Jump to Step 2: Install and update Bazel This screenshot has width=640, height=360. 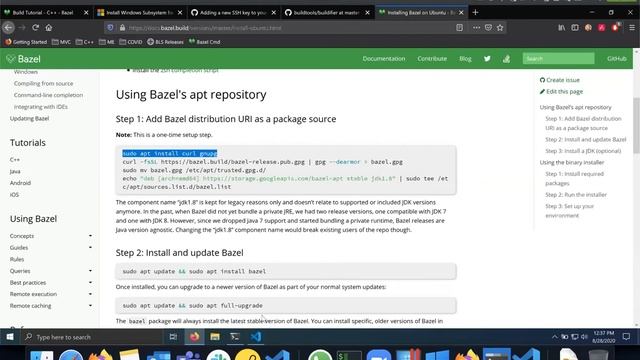tap(586, 140)
